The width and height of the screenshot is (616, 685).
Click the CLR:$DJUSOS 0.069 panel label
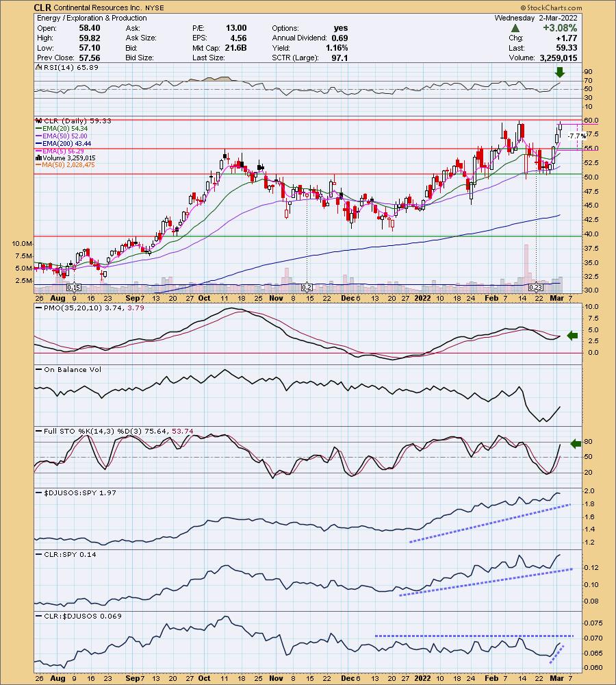(83, 616)
